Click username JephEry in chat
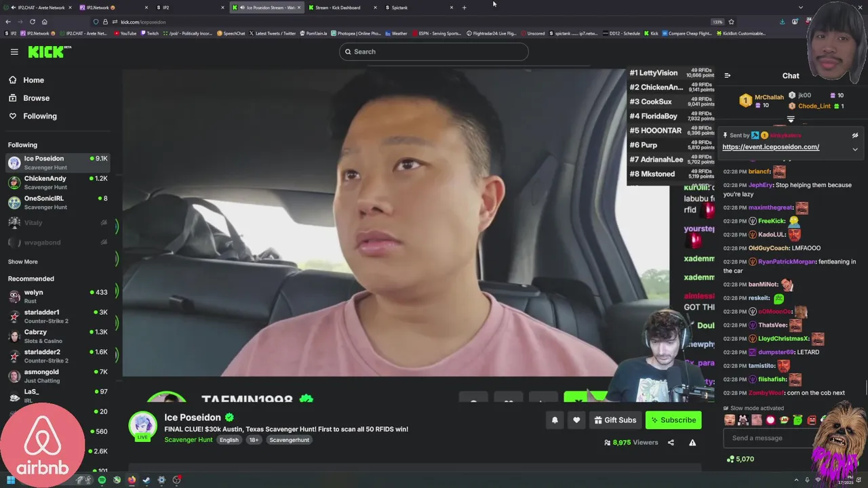This screenshot has height=488, width=868. click(760, 185)
